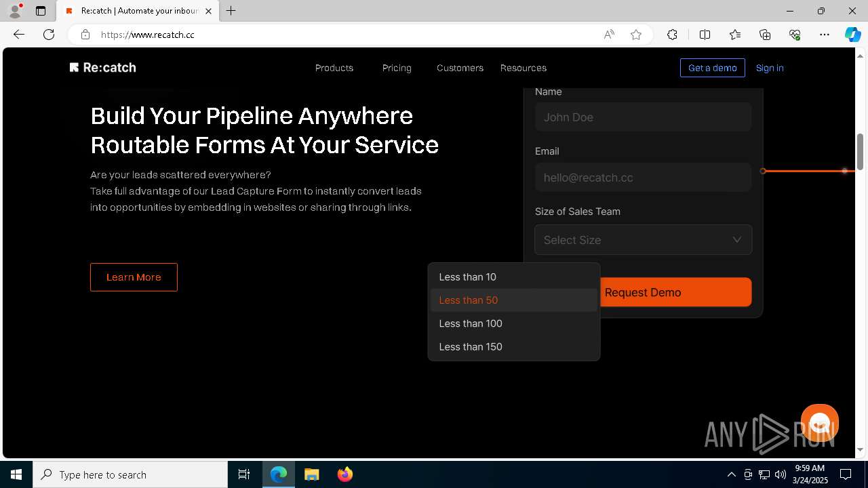Click Edge icon in taskbar

[x=279, y=474]
